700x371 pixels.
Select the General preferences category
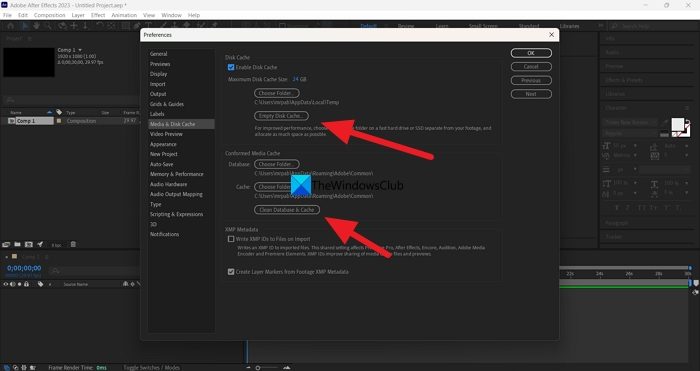pyautogui.click(x=158, y=54)
